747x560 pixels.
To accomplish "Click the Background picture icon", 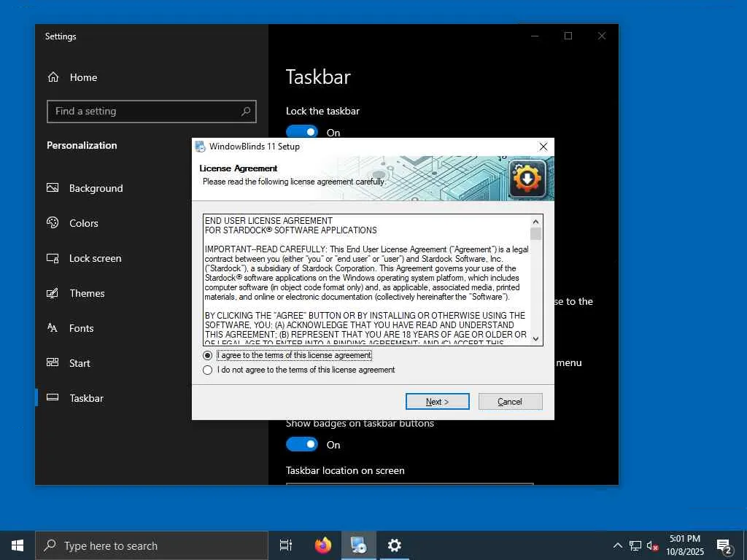I will (x=53, y=187).
